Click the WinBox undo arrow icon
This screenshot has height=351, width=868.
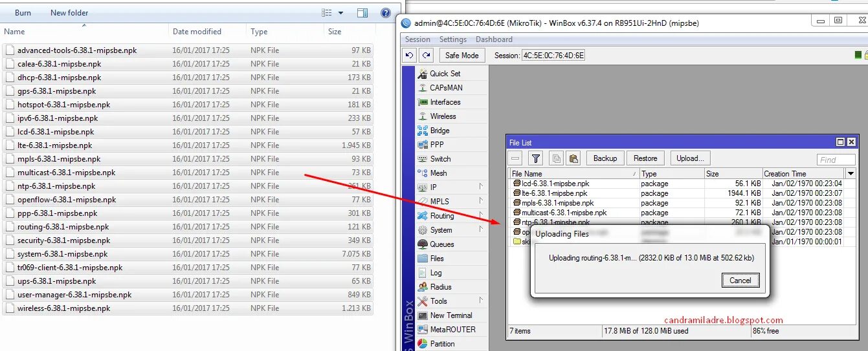click(410, 56)
